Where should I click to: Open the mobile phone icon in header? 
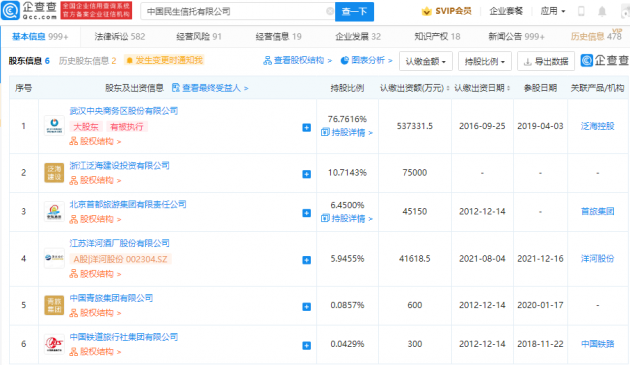click(x=581, y=11)
